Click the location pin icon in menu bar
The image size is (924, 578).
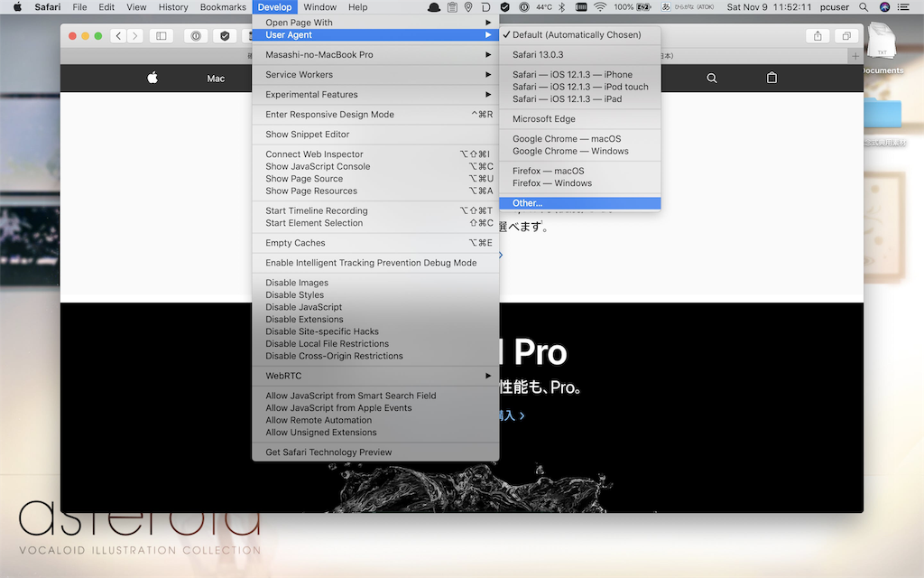[468, 7]
